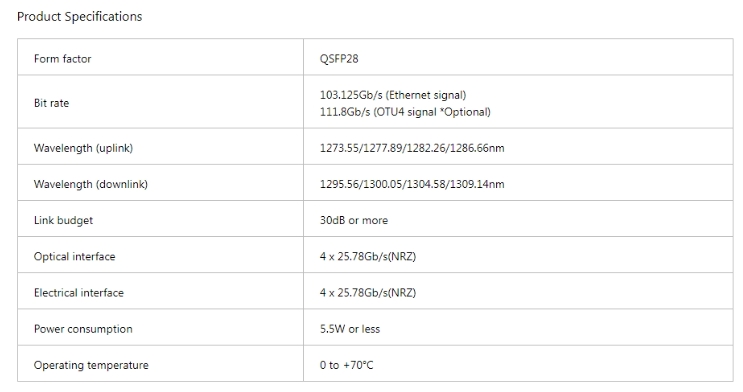The image size is (743, 392).
Task: Click the 103.125Gb/s Ethernet signal text
Action: (393, 95)
